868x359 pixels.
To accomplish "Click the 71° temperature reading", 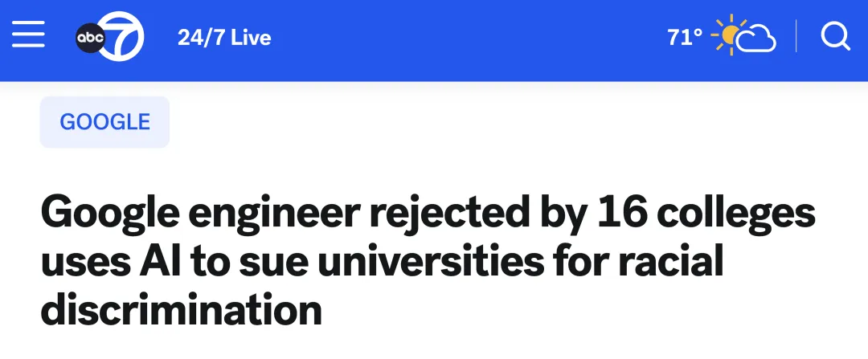I will tap(685, 38).
